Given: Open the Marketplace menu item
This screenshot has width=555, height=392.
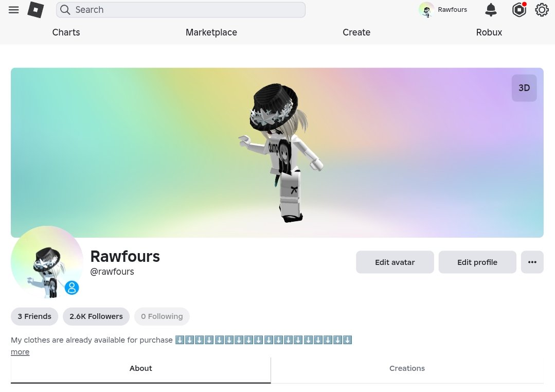Looking at the screenshot, I should point(211,32).
